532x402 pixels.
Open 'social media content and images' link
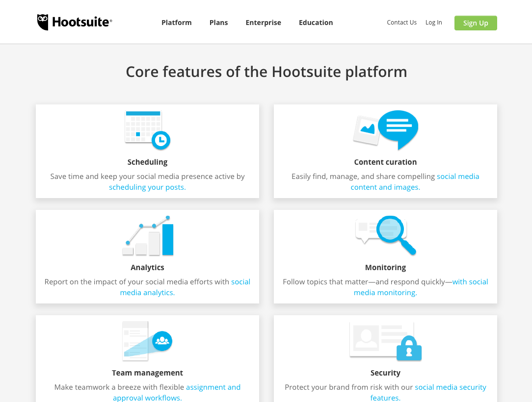(415, 182)
